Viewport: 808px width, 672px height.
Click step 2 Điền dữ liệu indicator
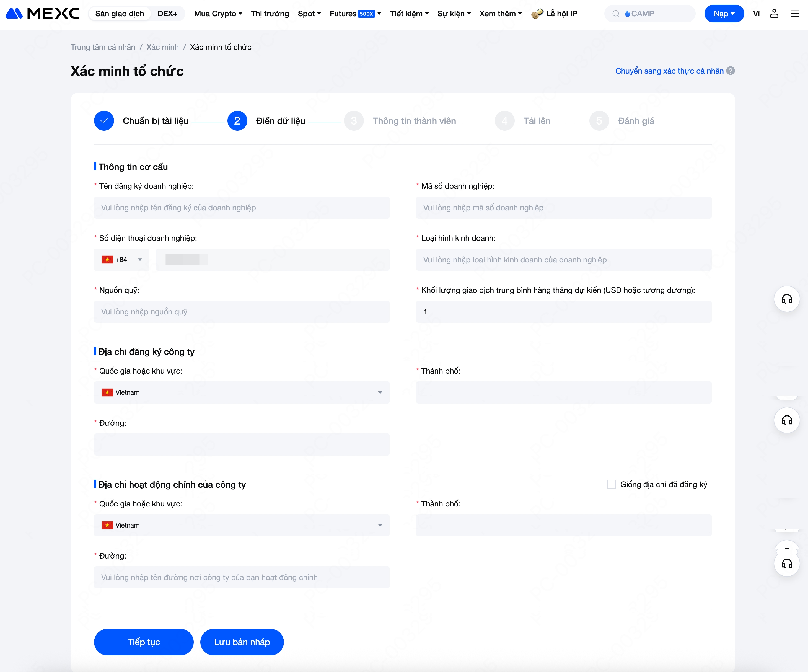tap(237, 121)
